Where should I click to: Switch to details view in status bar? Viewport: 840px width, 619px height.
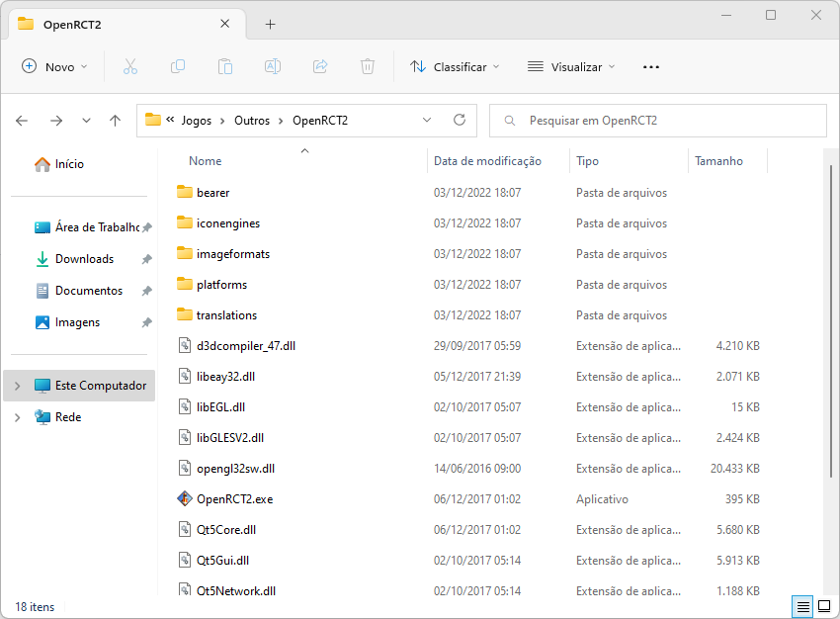(x=802, y=607)
